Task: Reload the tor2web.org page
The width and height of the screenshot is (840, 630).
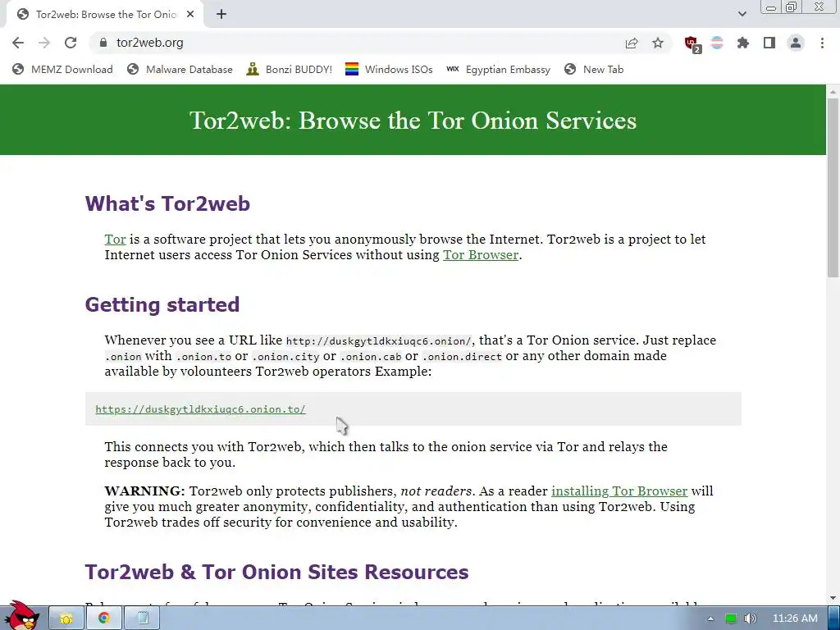Action: point(71,43)
